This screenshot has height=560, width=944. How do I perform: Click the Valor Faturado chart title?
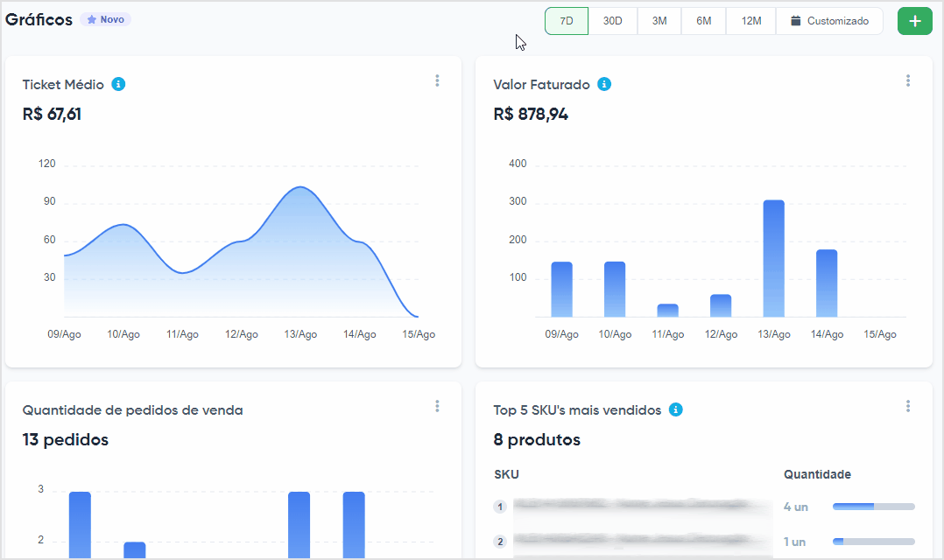pos(541,85)
